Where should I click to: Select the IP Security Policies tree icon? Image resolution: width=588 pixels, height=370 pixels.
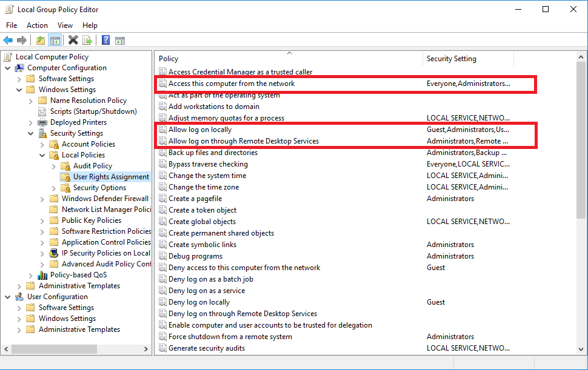(x=54, y=253)
